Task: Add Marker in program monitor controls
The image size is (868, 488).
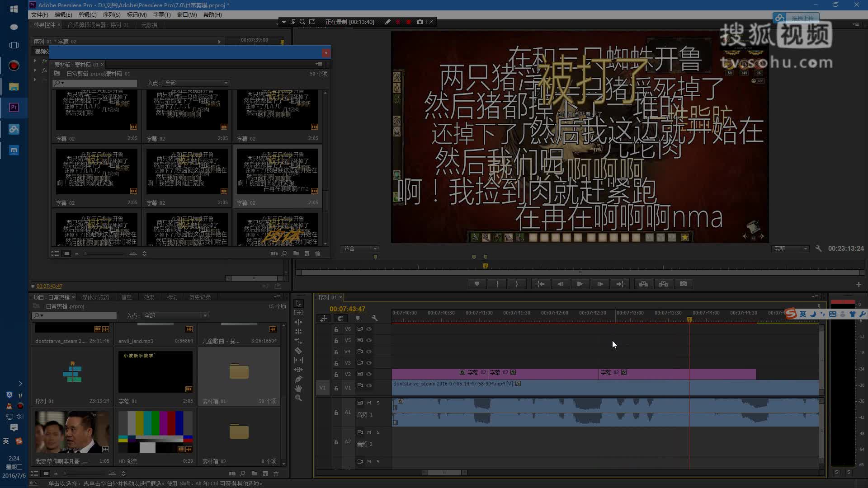Action: [477, 284]
